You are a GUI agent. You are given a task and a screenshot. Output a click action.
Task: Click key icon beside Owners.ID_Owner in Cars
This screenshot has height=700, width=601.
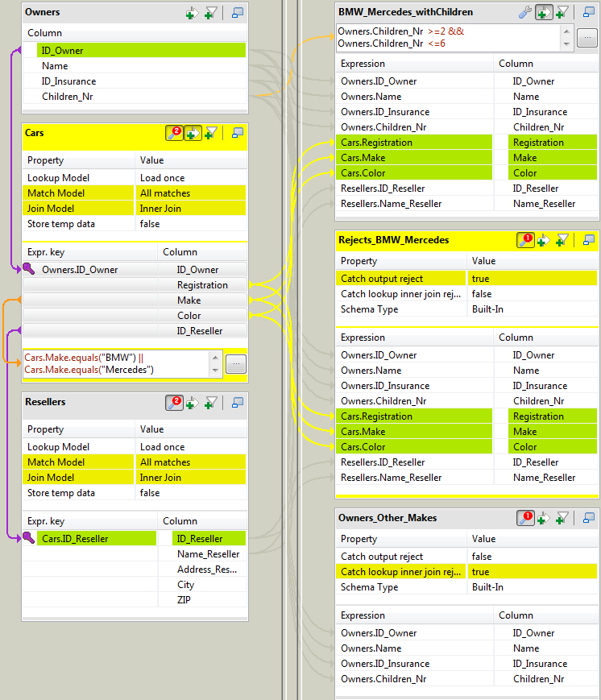coord(28,269)
